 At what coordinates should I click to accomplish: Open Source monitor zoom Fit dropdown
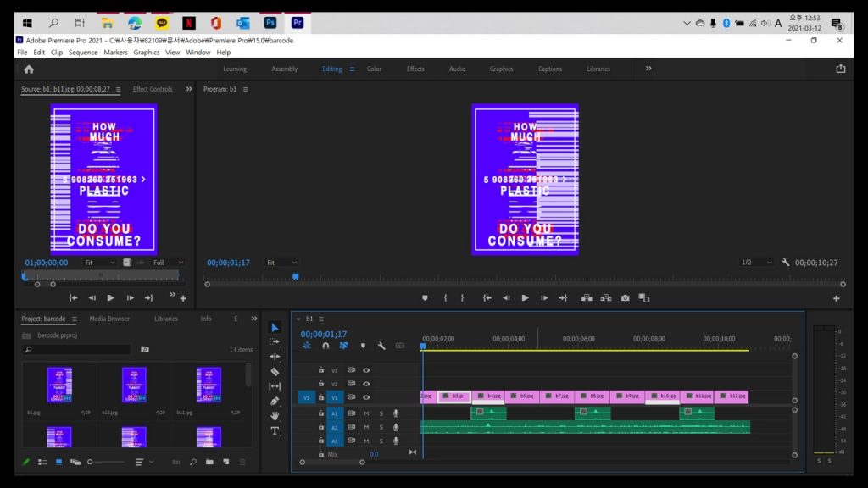[x=100, y=263]
